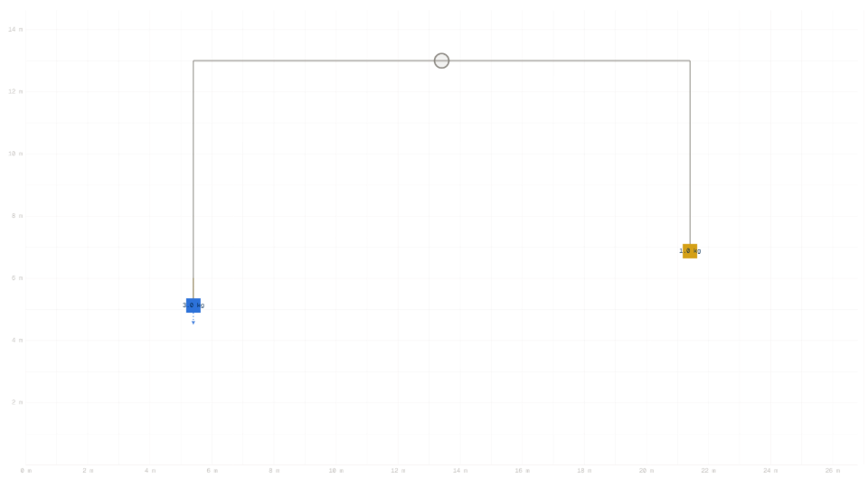Click the 12 m label on vertical axis
Screen dimensions: 868x488
[x=15, y=92]
